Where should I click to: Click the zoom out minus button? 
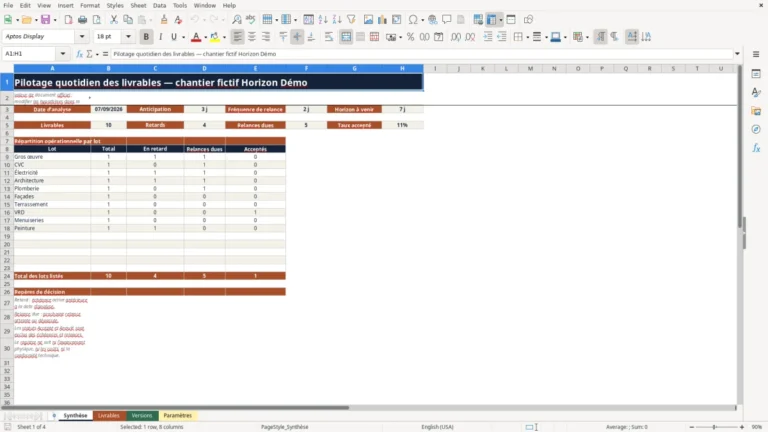pos(692,427)
